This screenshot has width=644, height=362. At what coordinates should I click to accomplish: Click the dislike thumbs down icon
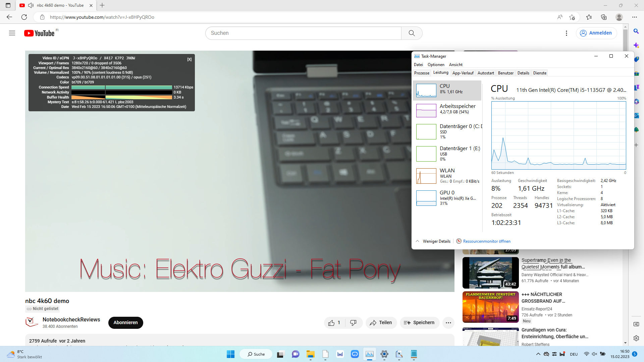pos(353,323)
